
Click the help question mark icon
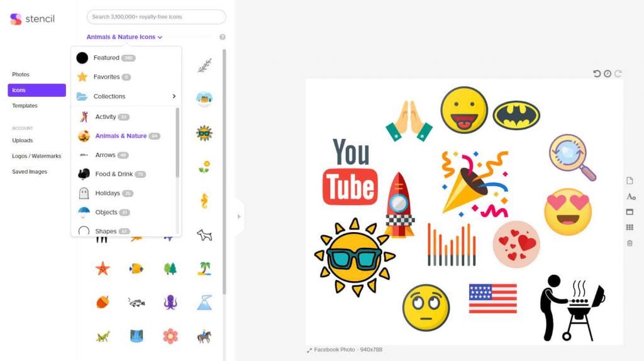click(x=222, y=37)
